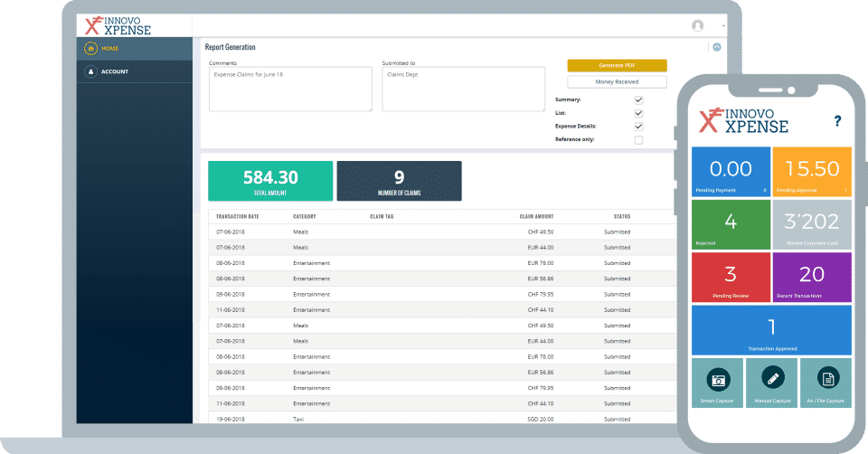This screenshot has height=454, width=868.
Task: Sort by the Category column header
Action: click(305, 216)
